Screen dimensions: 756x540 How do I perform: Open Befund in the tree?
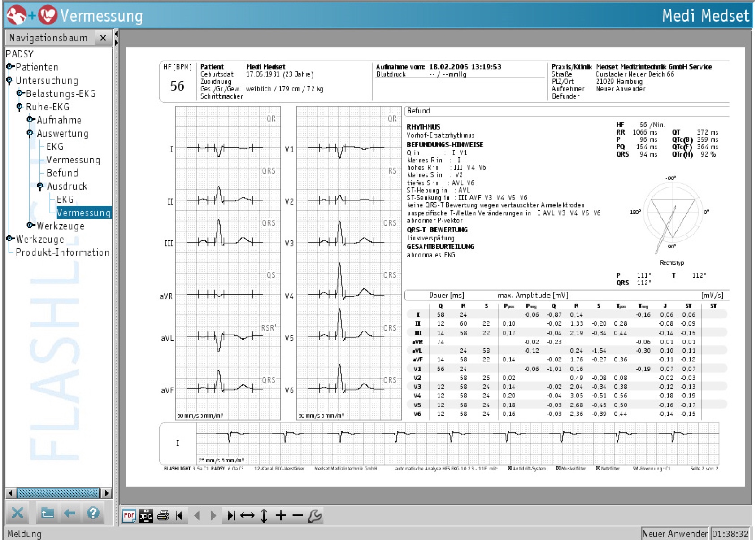(62, 173)
